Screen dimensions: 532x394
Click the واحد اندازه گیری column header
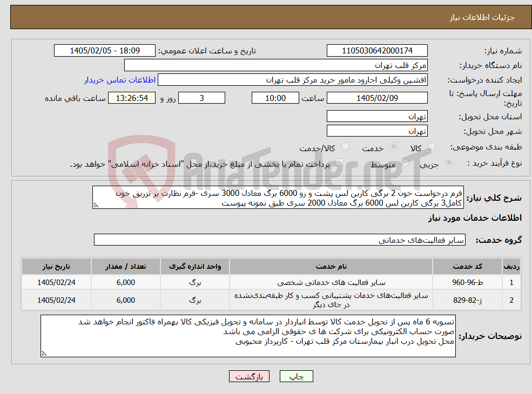point(195,267)
